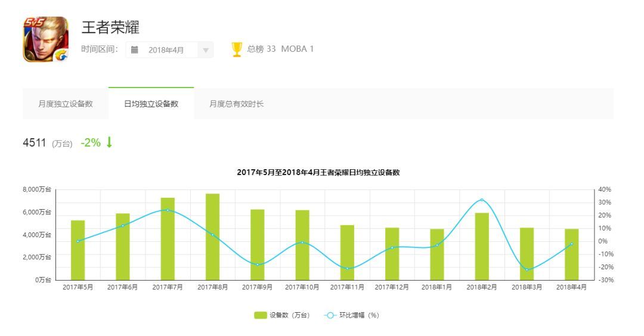
Task: Click the -2% change percentage
Action: pos(91,142)
